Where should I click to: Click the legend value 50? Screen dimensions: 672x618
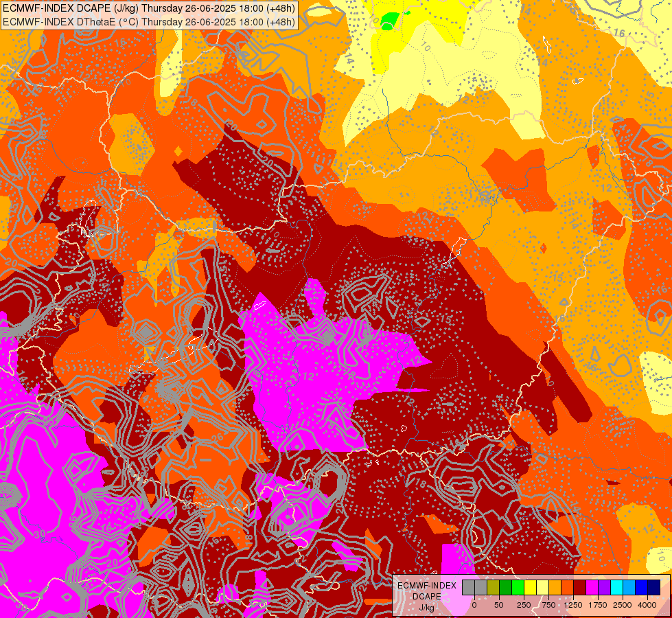tap(499, 605)
